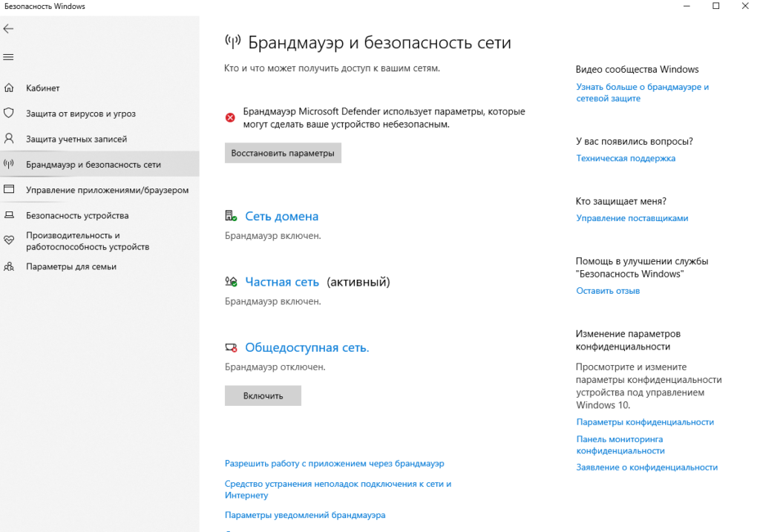
Task: Click the page title 'Брандмауэр и безопасность сети'
Action: (x=379, y=42)
